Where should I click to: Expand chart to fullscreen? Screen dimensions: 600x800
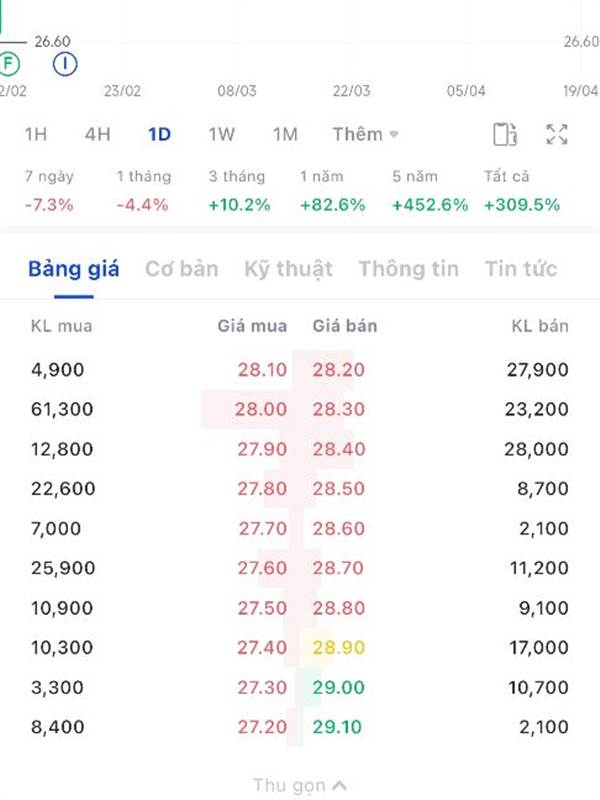[557, 135]
